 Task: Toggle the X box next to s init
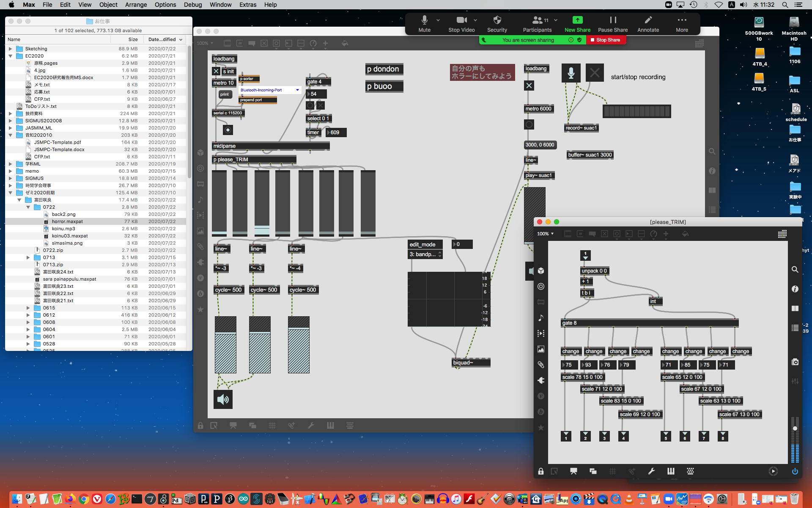click(x=216, y=71)
